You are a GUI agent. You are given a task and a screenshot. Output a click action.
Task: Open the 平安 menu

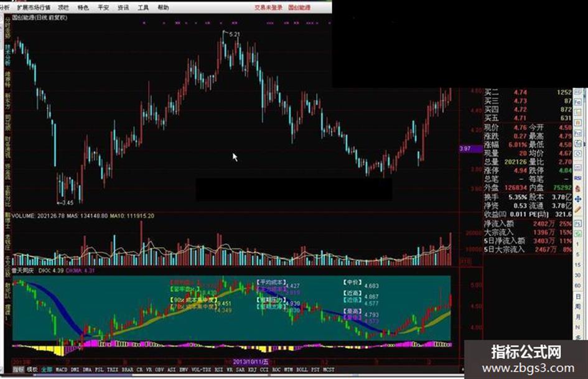pos(103,7)
